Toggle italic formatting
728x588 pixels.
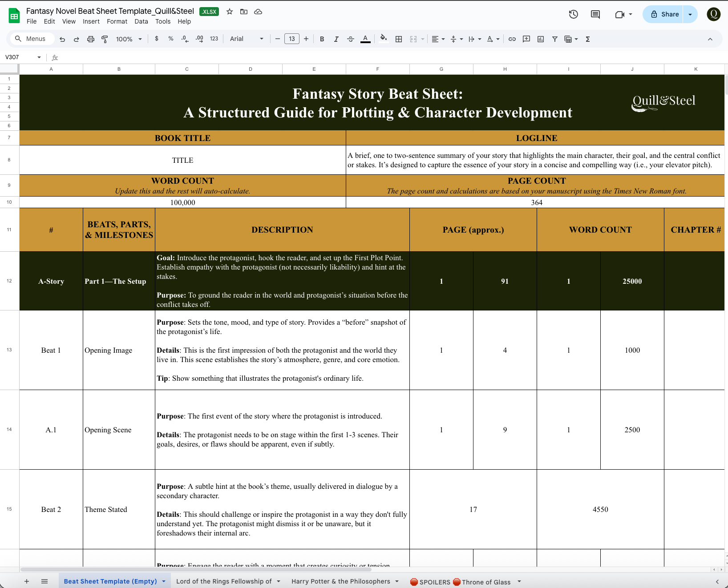[x=336, y=39]
